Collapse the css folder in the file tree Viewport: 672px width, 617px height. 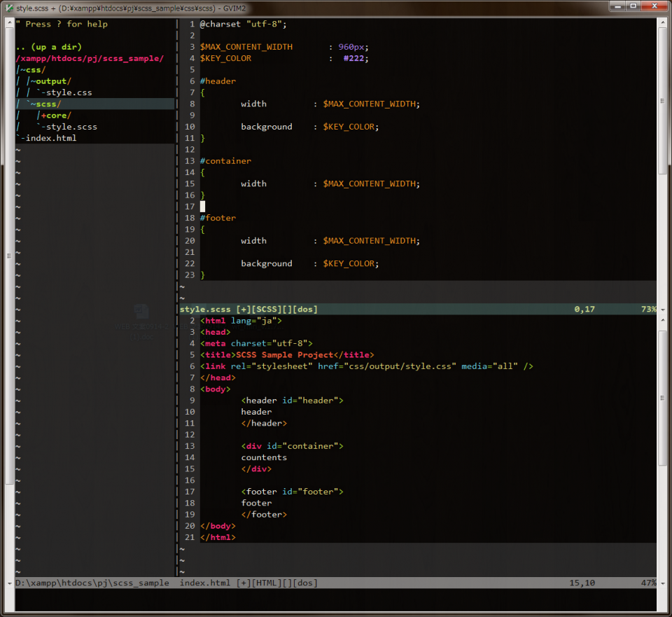pos(34,69)
